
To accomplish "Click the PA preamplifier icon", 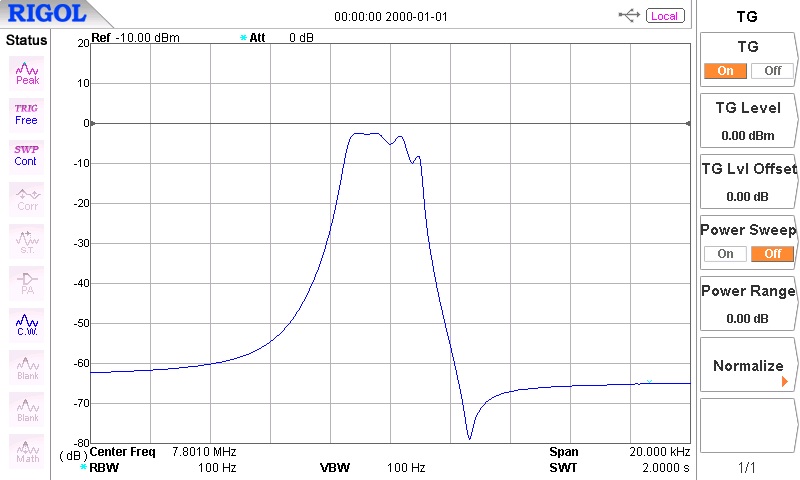I will (x=27, y=282).
